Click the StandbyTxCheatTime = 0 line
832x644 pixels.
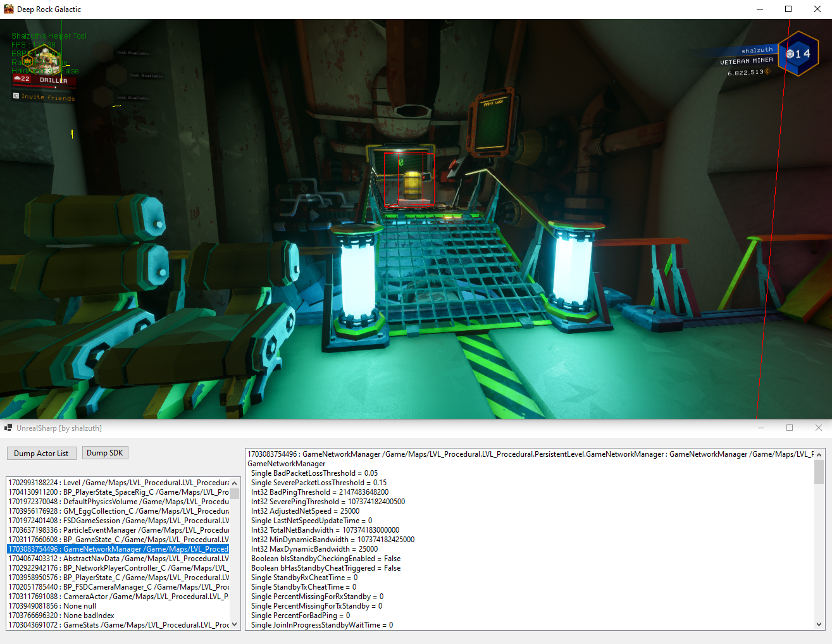tap(304, 587)
